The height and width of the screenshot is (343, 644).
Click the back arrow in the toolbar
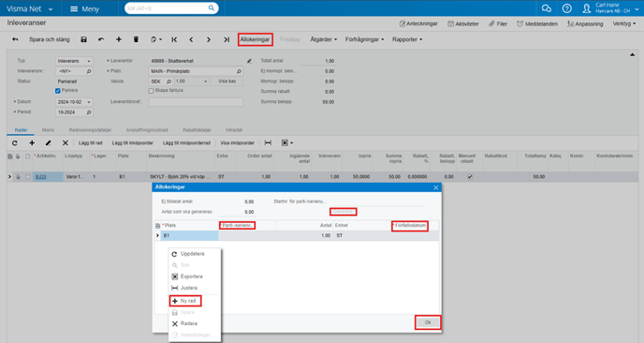(15, 39)
